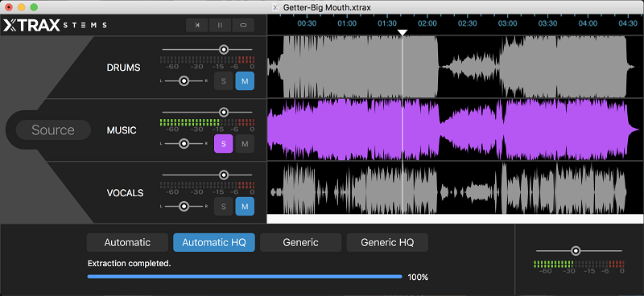Jump to 03:30 on the timeline ruler
The width and height of the screenshot is (644, 296).
coord(547,24)
